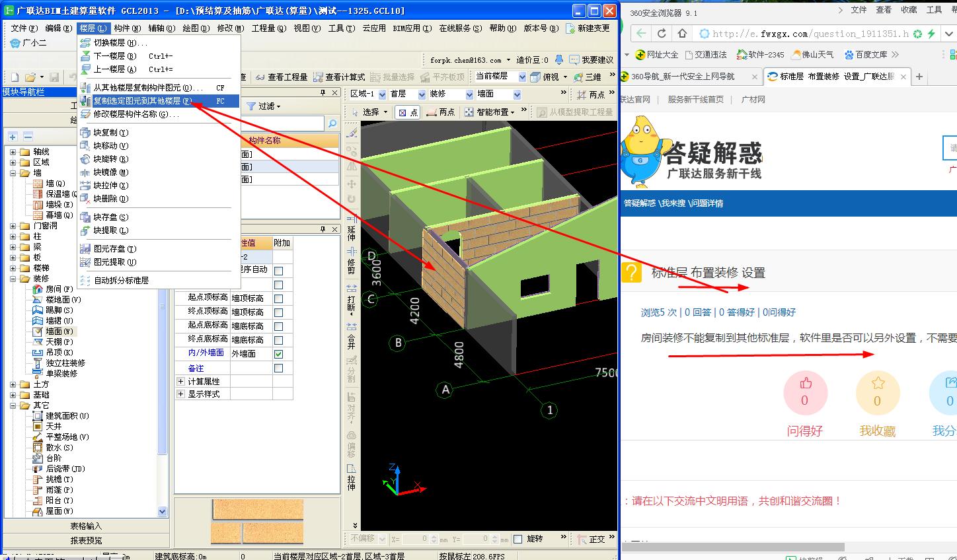Image resolution: width=957 pixels, height=560 pixels.
Task: Click the 新建变更 toolbar icon
Action: (x=588, y=28)
